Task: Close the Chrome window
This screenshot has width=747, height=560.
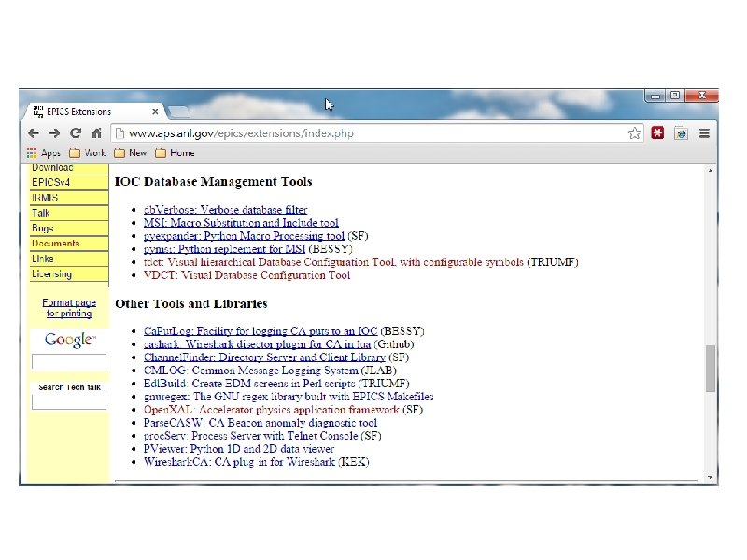Action: pos(701,96)
